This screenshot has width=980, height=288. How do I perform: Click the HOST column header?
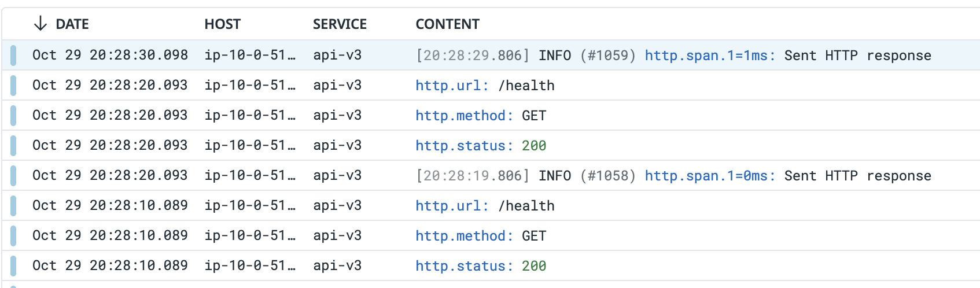[x=222, y=24]
